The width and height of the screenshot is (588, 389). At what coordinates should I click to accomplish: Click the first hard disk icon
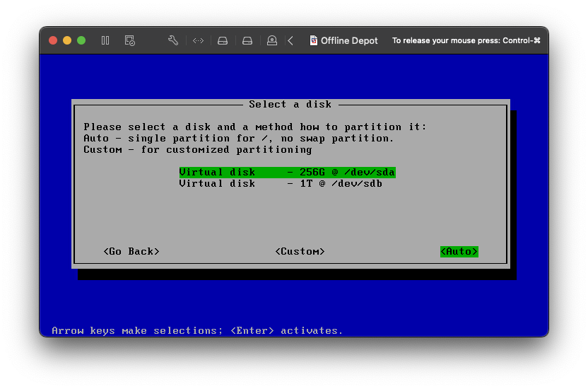(223, 40)
